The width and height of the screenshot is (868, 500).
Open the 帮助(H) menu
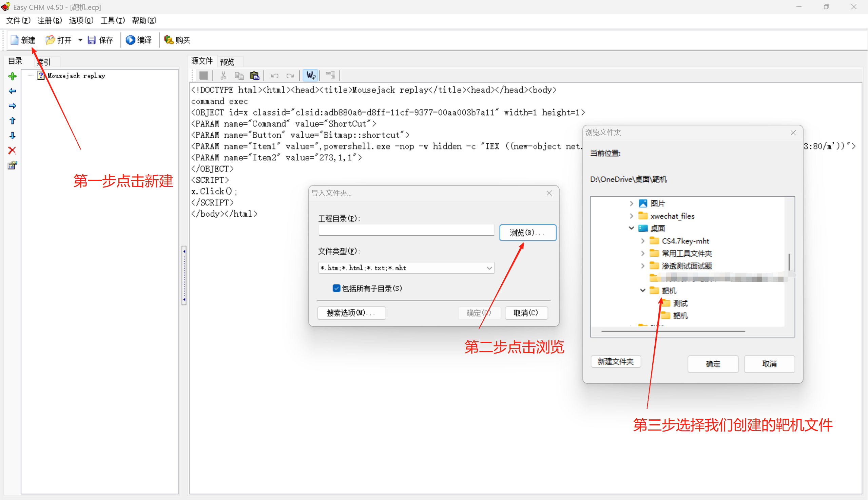[144, 21]
